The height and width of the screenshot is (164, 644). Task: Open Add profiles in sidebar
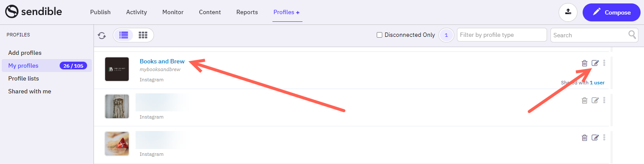[x=25, y=53]
